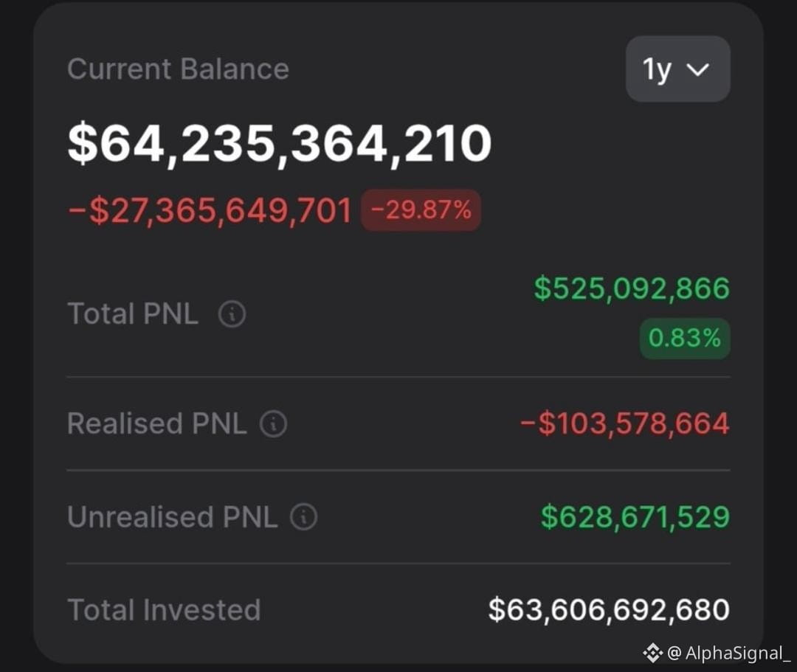Click the Total Invested row label

point(164,610)
